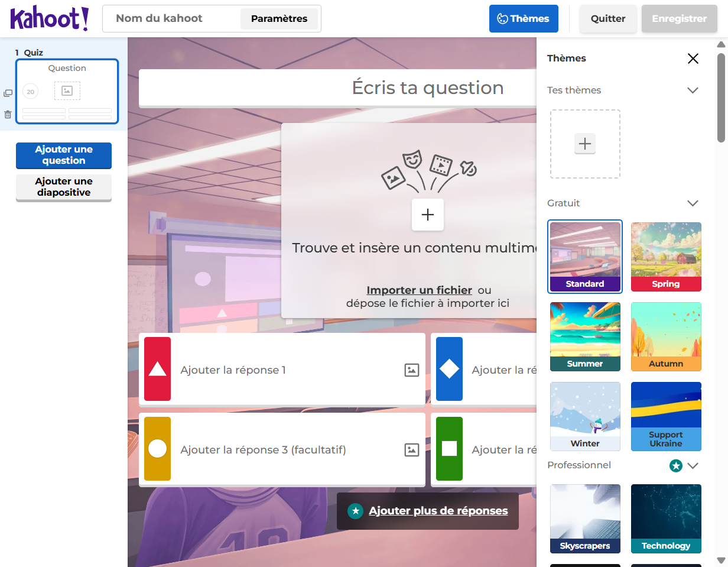Screen dimensions: 728x567
Task: Collapse the Gratuit themes section
Action: 693,203
